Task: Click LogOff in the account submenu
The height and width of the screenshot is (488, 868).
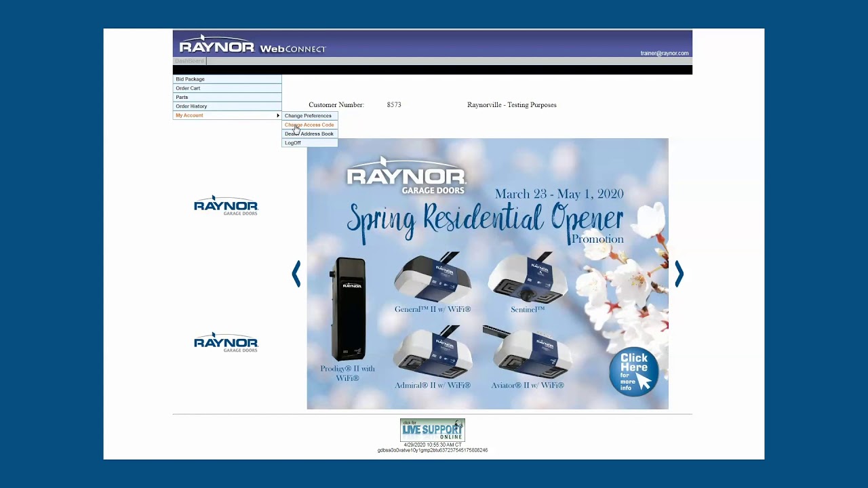Action: [309, 143]
